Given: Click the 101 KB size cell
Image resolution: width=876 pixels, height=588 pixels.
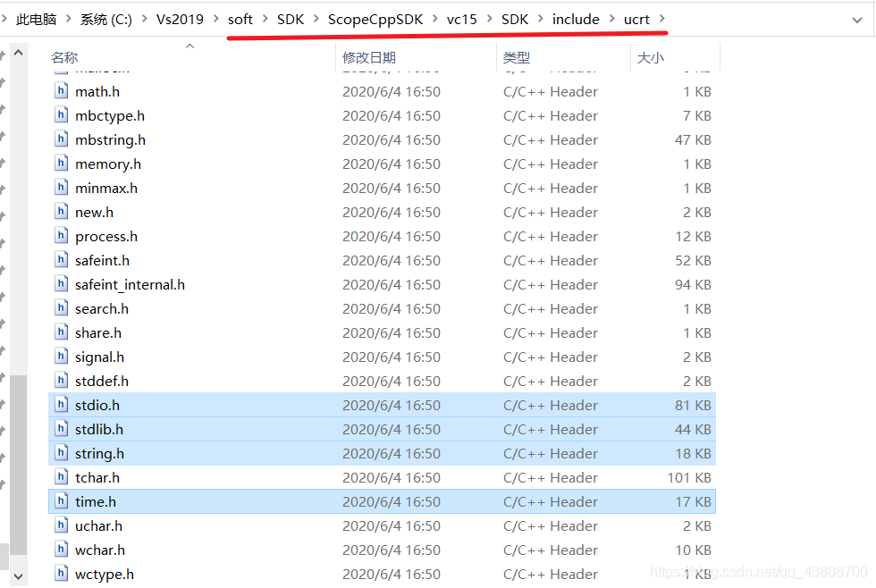Looking at the screenshot, I should [x=689, y=477].
